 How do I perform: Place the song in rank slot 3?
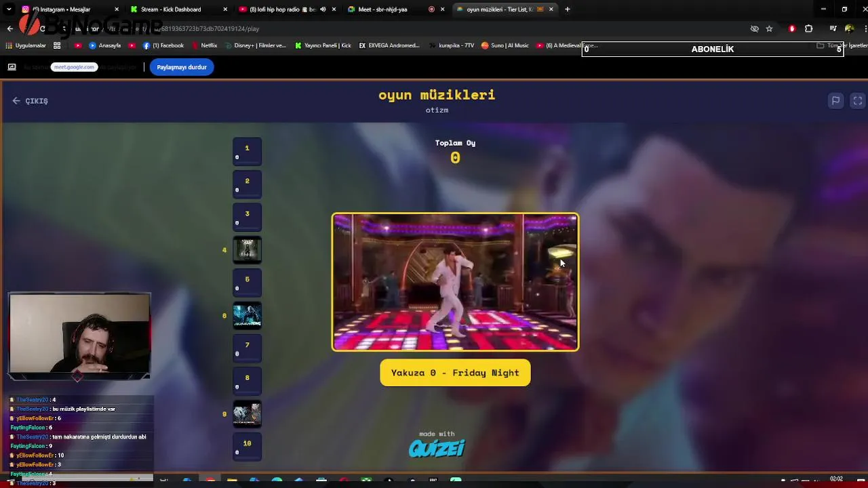coord(247,217)
